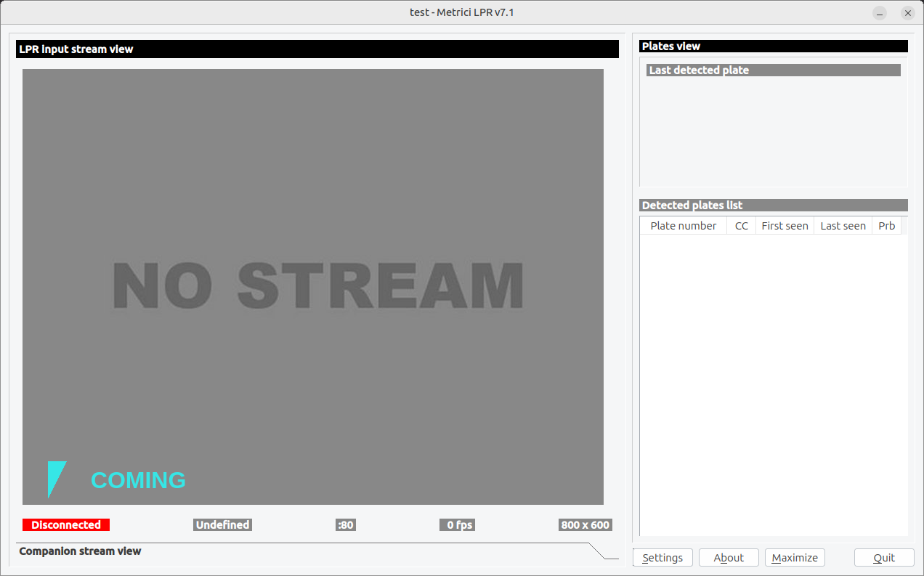Sort by Plate number column header

684,225
